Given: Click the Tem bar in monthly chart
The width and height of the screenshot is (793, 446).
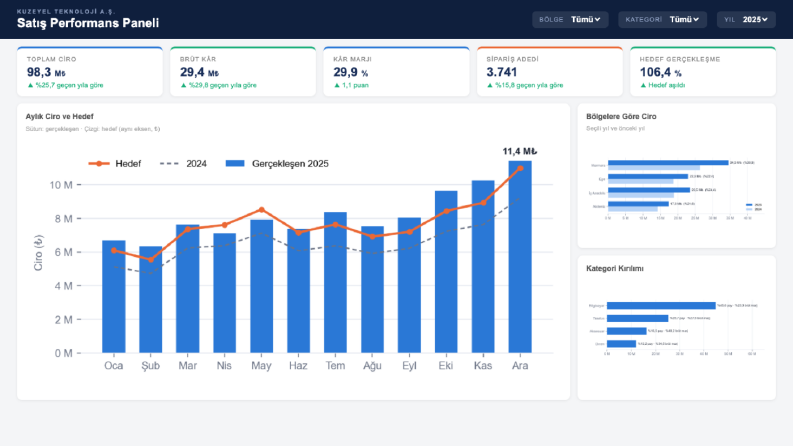Looking at the screenshot, I should click(335, 282).
